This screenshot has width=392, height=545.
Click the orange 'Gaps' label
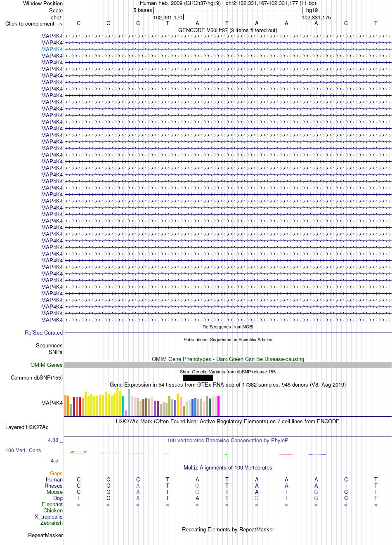56,473
